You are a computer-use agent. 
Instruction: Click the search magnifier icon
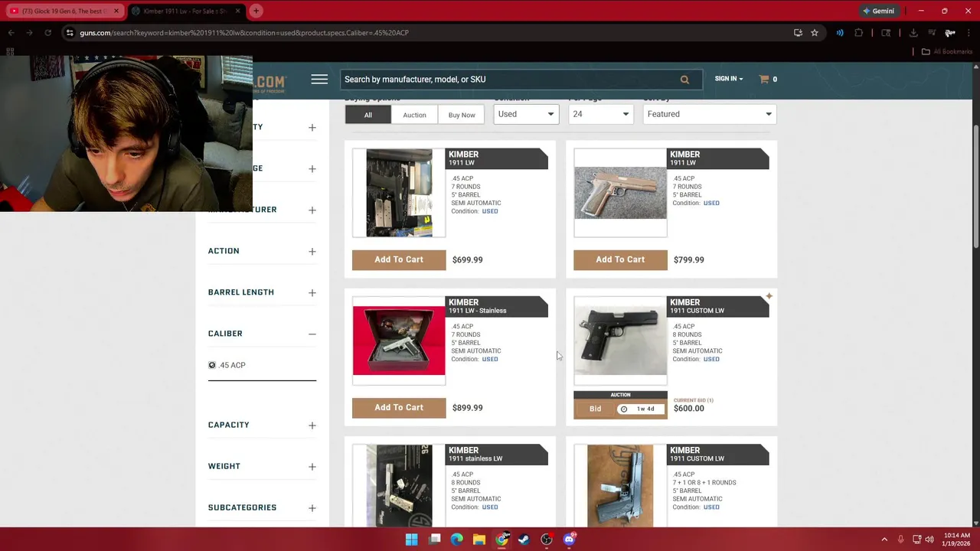[684, 80]
